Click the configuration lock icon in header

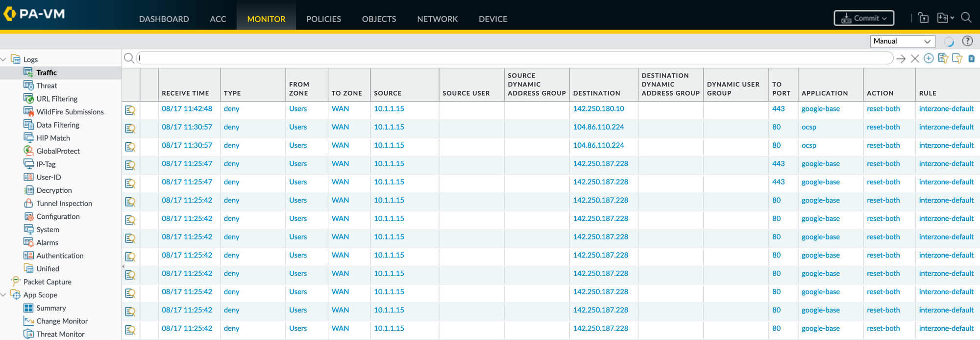tap(924, 18)
